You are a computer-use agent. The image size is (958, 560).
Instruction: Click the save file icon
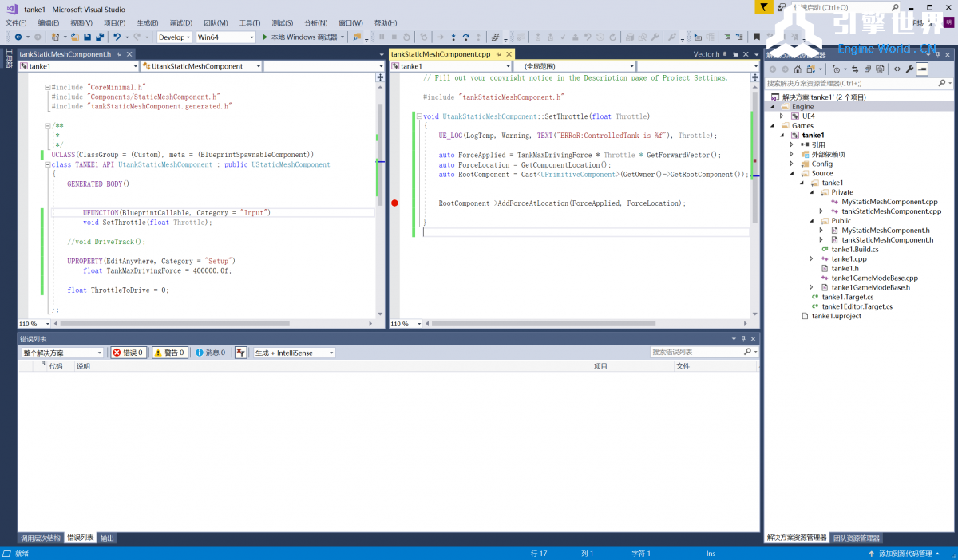87,37
